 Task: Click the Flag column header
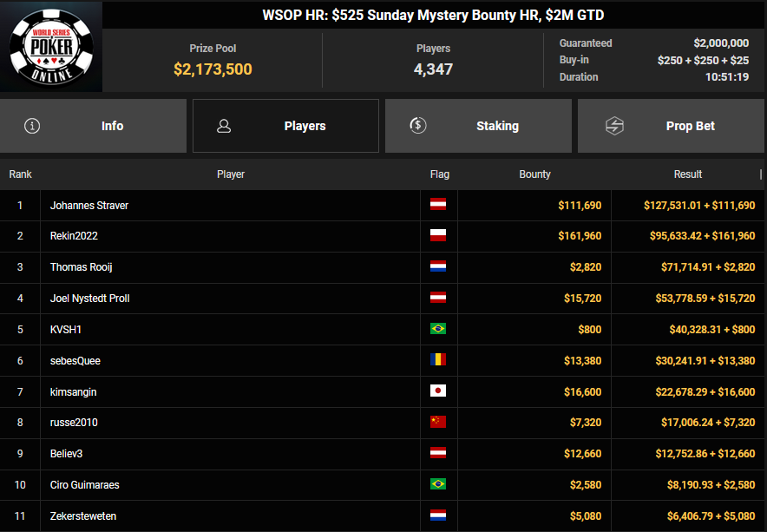tap(439, 174)
